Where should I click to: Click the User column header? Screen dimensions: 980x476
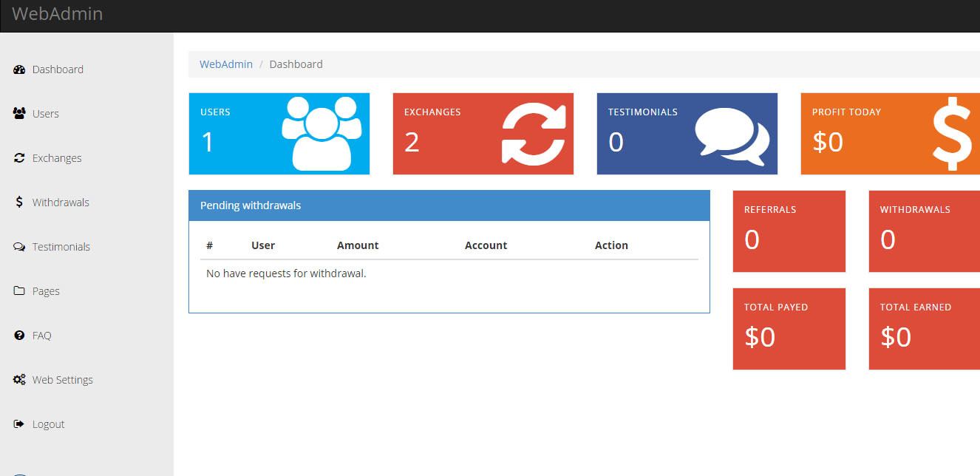[263, 245]
